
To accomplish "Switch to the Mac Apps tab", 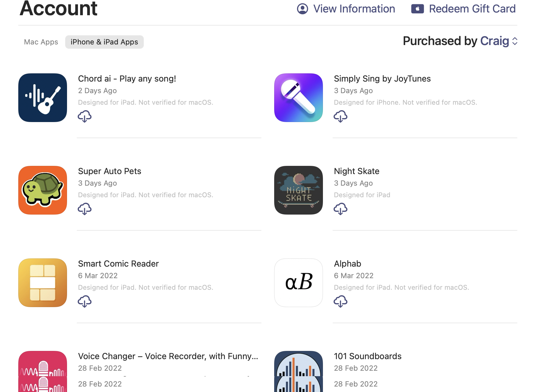I will [41, 42].
